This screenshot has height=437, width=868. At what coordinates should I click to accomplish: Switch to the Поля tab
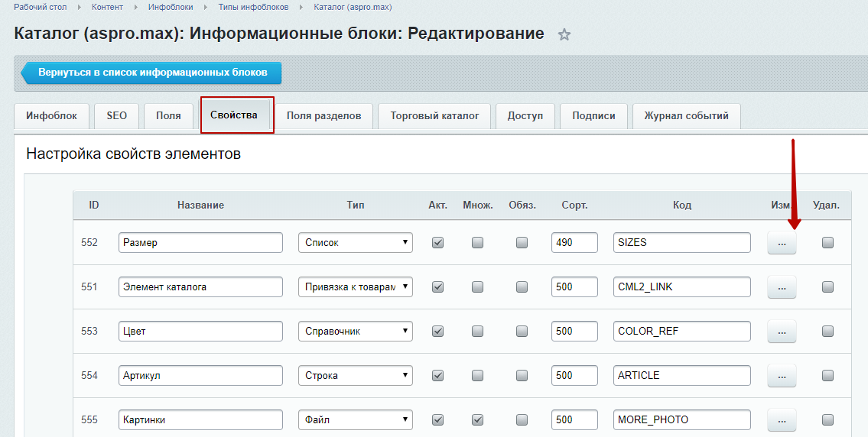(168, 116)
